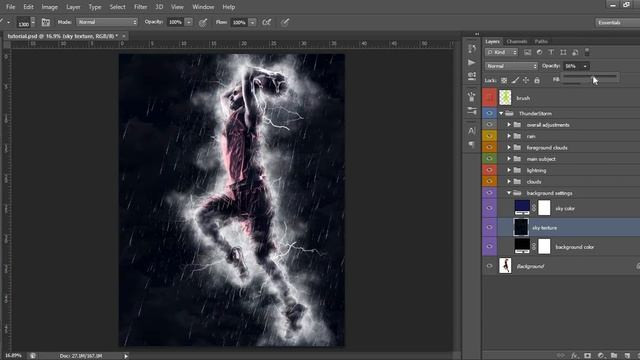Expand the overall adjustments group

(x=509, y=125)
